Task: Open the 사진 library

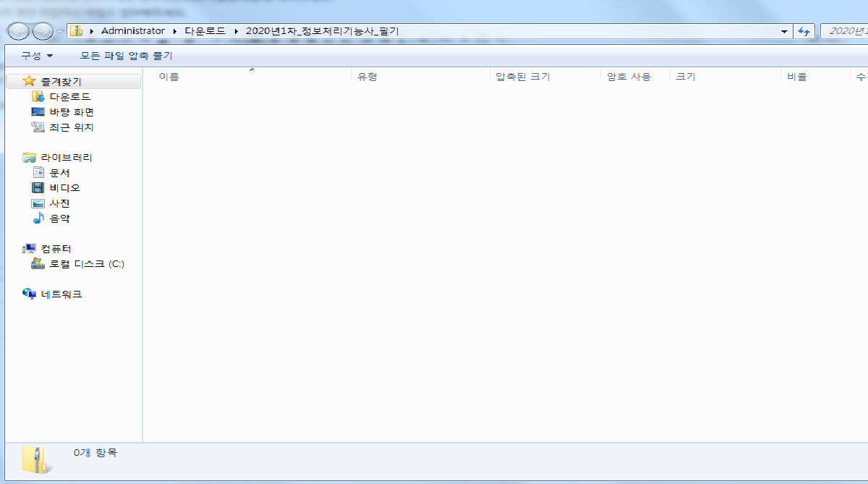Action: pos(59,203)
